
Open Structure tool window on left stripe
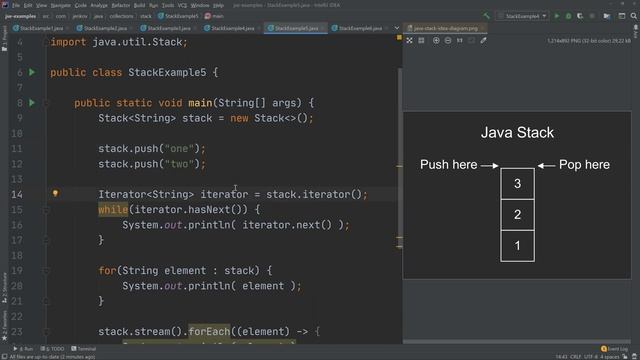point(4,288)
